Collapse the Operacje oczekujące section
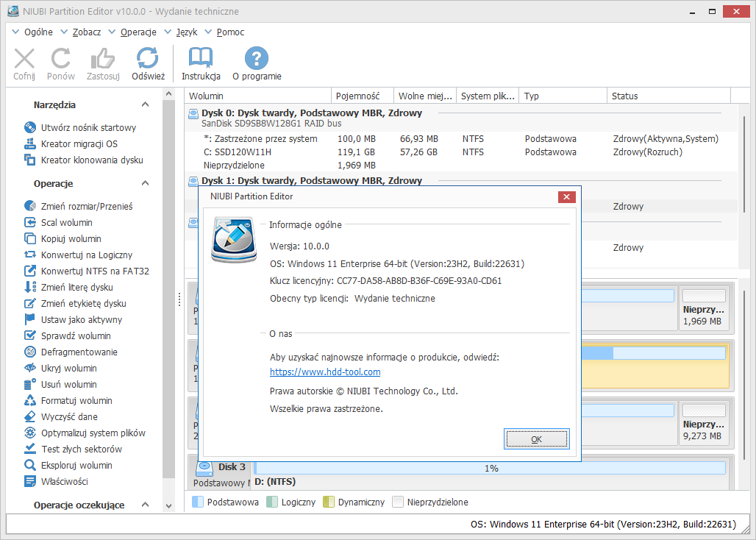Screen dimensions: 756x540 point(145,505)
